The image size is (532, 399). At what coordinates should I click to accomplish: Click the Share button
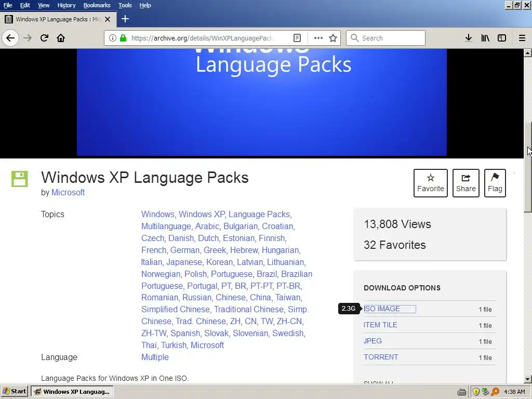click(x=466, y=183)
